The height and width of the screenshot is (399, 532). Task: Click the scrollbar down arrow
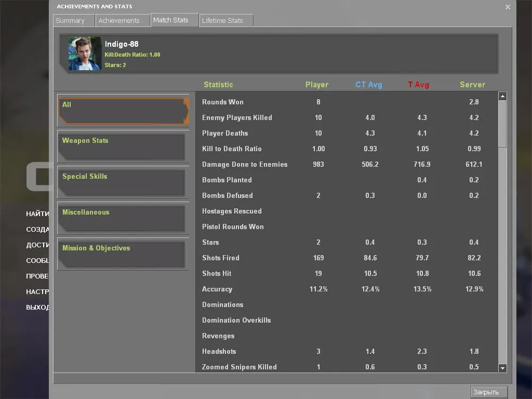[x=503, y=368]
